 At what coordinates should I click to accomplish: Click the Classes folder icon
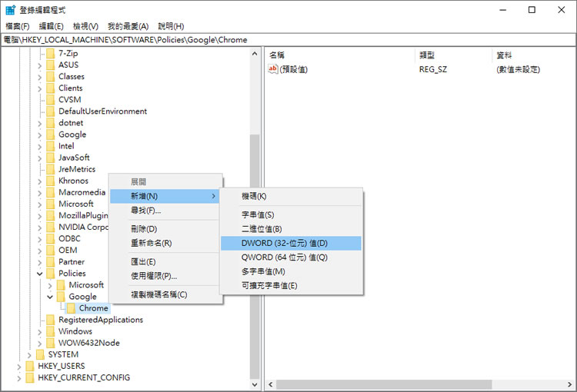[51, 77]
